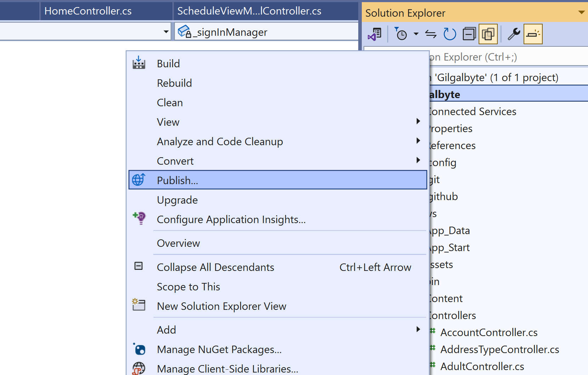The height and width of the screenshot is (375, 588).
Task: Click the Build icon in context menu
Action: coord(139,63)
